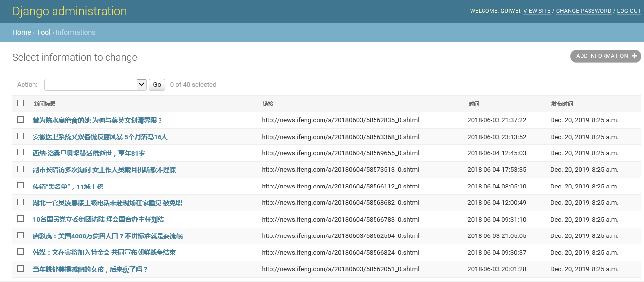Viewport: 644px width, 282px height.
Task: Check the row for 58566824_0.shtml
Action: tap(20, 252)
